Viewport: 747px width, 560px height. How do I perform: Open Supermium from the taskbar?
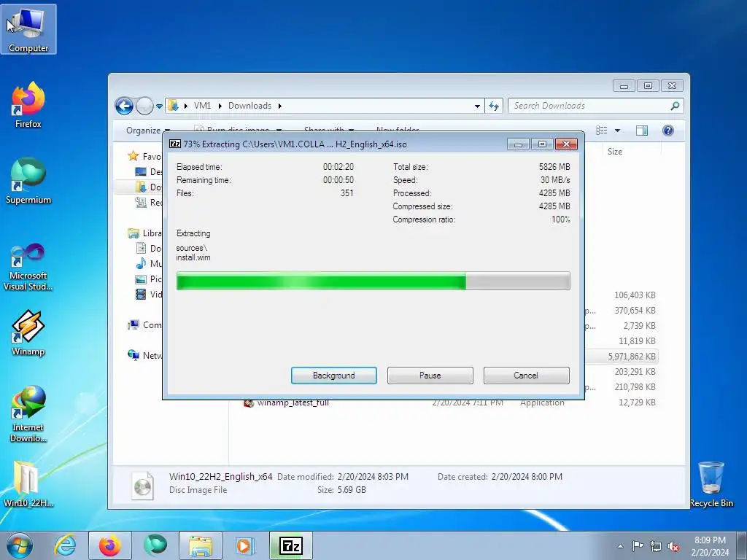click(x=155, y=545)
